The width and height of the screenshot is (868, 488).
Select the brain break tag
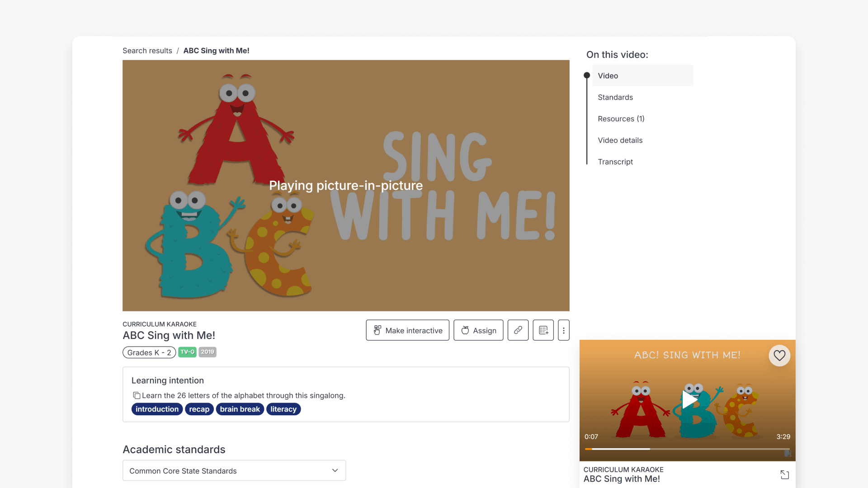(240, 409)
